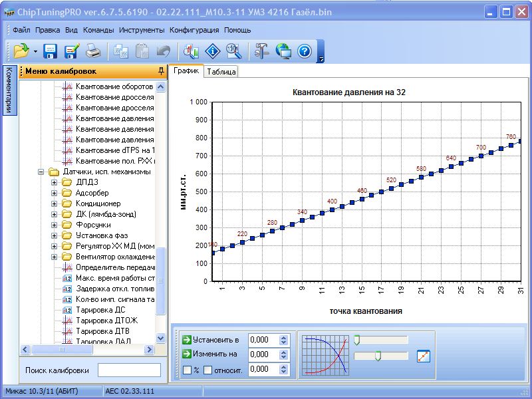Switch to the Таблица tab

pyautogui.click(x=221, y=72)
